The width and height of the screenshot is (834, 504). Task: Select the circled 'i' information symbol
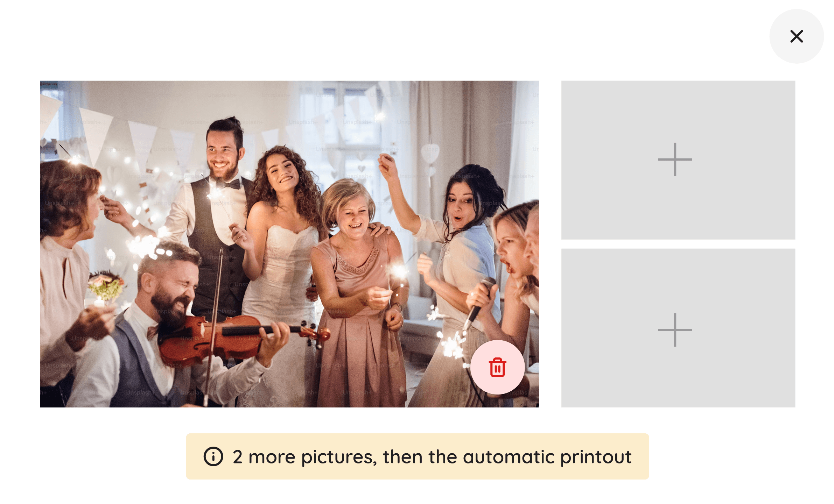[213, 456]
